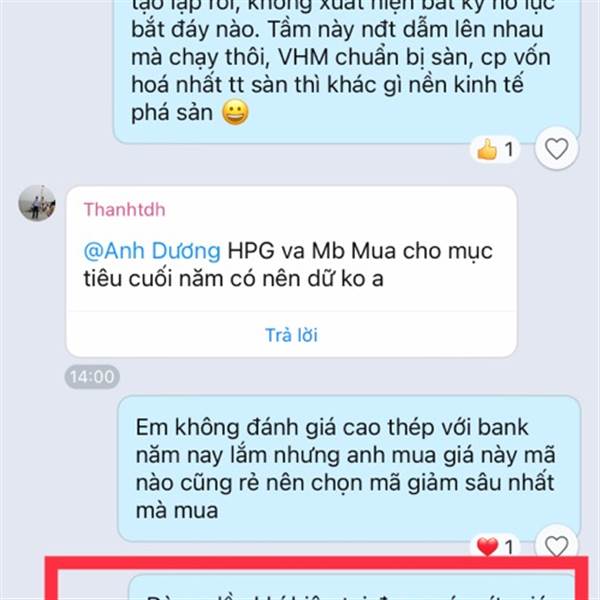Tap the 14:00 timestamp badge
Screen dimensions: 600x600
coord(92,377)
